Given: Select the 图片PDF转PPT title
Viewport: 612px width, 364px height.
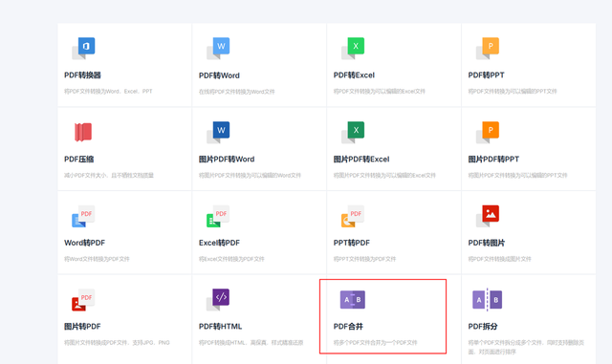Looking at the screenshot, I should [x=493, y=159].
